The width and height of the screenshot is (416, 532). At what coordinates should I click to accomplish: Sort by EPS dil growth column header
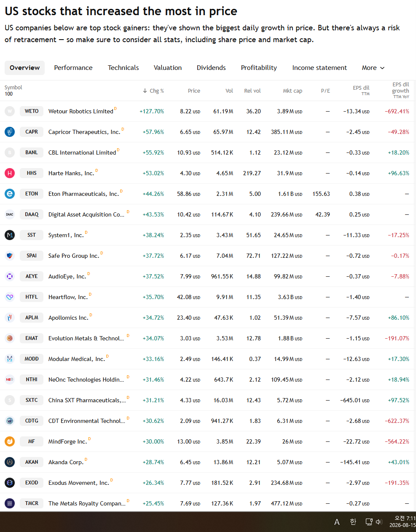point(401,91)
